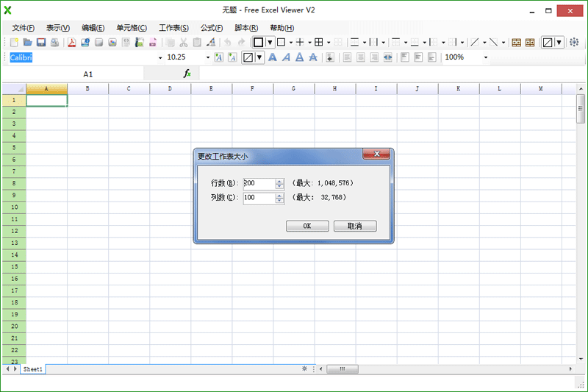Click the Undo arrow icon
588x392 pixels.
coord(228,43)
